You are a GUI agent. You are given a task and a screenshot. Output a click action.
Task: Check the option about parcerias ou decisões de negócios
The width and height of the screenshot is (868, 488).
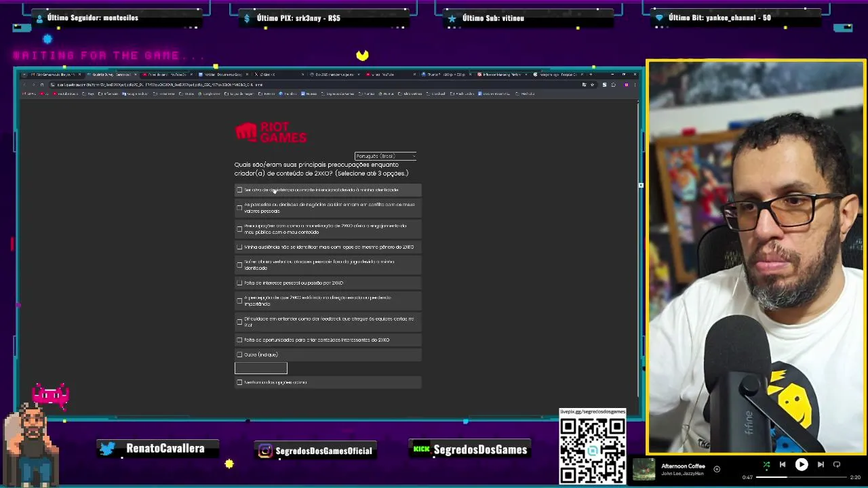[x=239, y=207]
